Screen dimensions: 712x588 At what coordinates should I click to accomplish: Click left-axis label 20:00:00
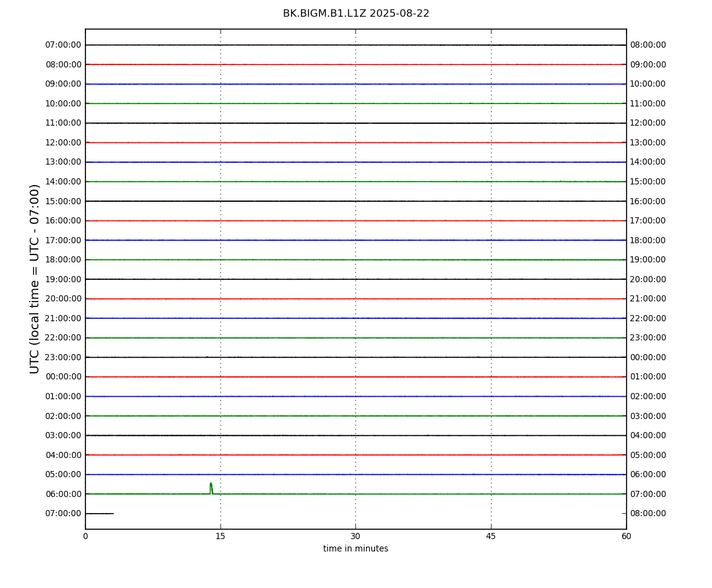(64, 299)
